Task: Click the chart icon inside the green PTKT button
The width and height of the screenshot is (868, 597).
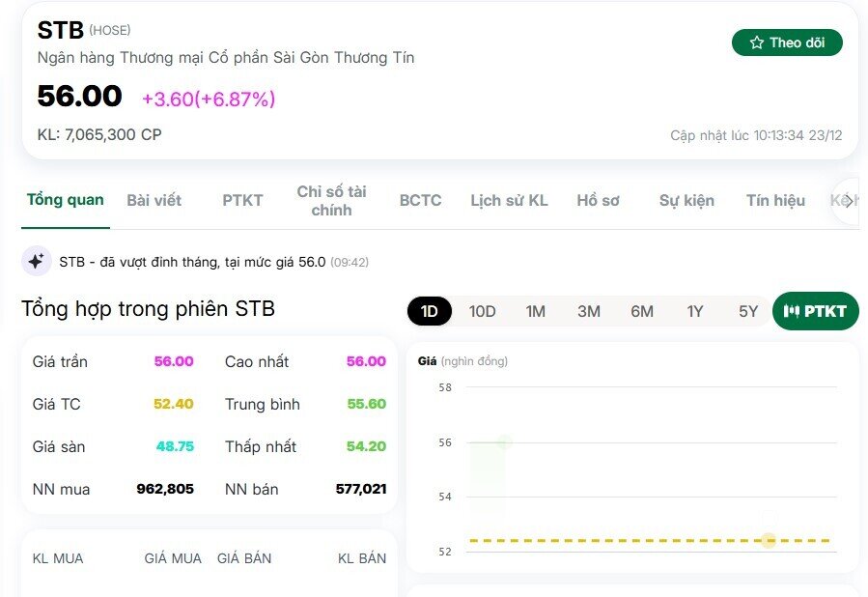Action: (791, 311)
